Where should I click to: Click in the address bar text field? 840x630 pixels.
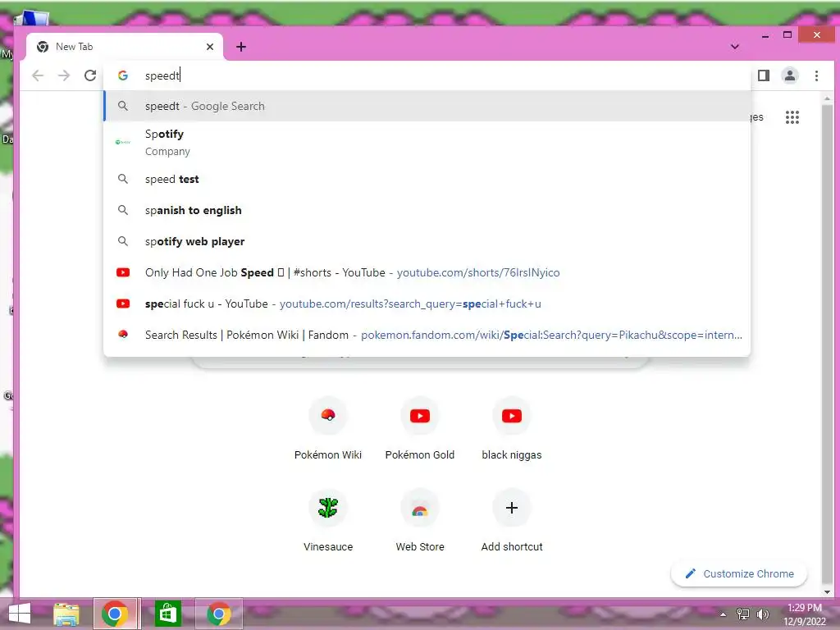point(428,75)
